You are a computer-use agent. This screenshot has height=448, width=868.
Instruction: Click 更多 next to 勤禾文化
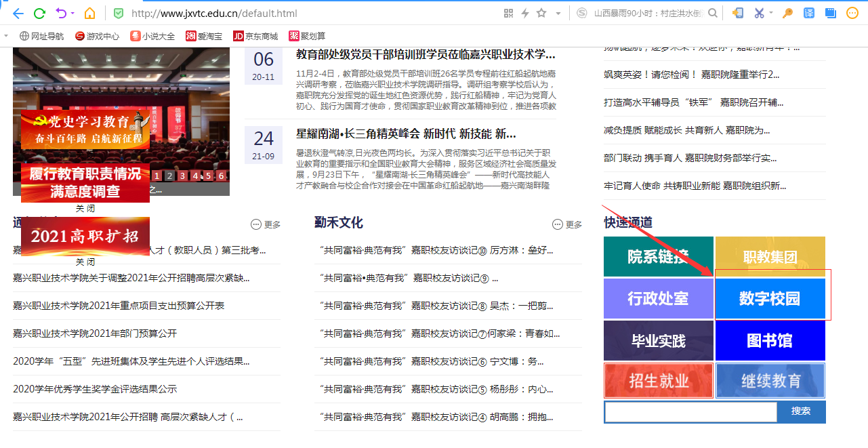[567, 224]
